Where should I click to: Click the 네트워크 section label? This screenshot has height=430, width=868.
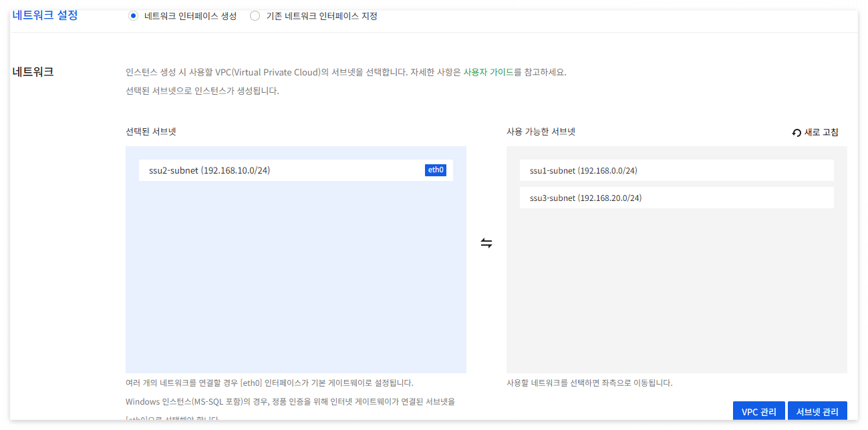(33, 71)
